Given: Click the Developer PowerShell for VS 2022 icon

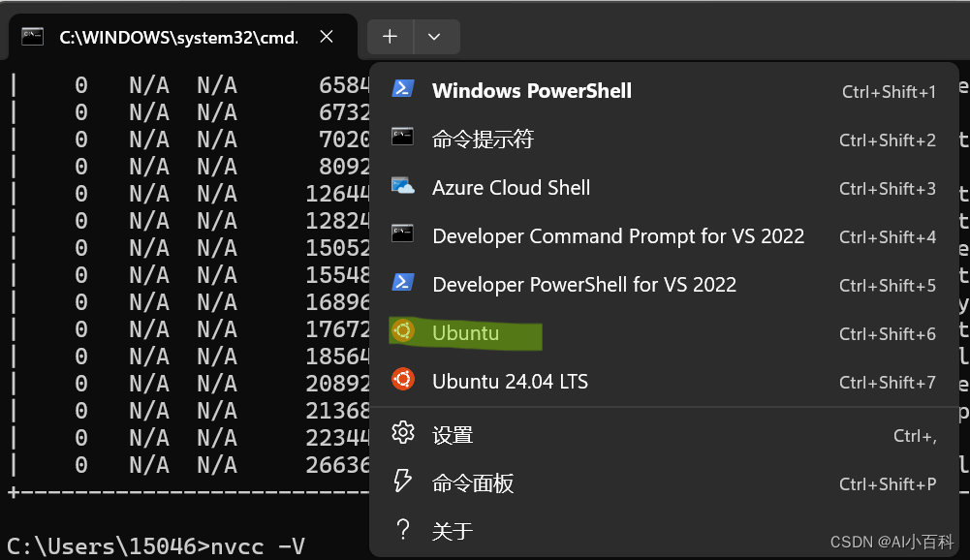Looking at the screenshot, I should (x=403, y=283).
